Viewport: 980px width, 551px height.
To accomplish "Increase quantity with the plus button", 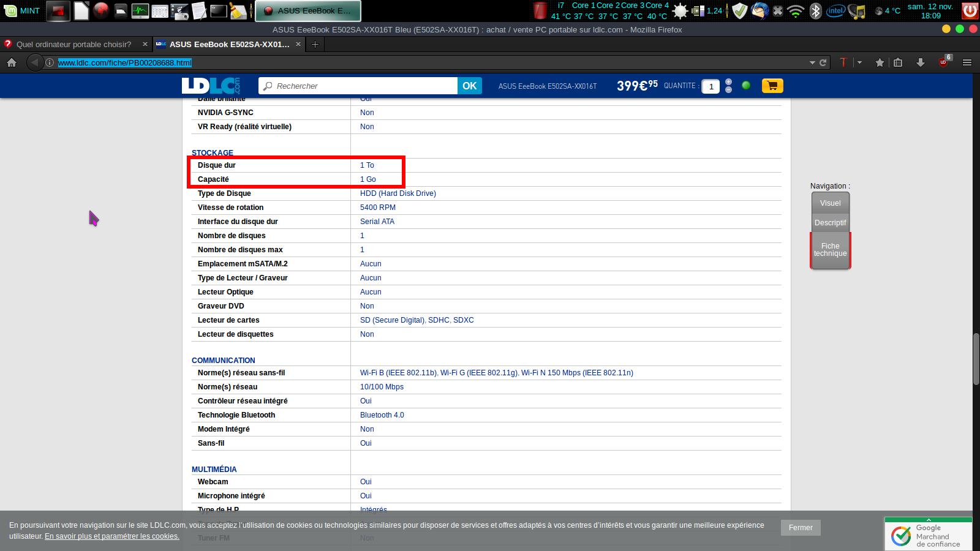I will pyautogui.click(x=728, y=82).
